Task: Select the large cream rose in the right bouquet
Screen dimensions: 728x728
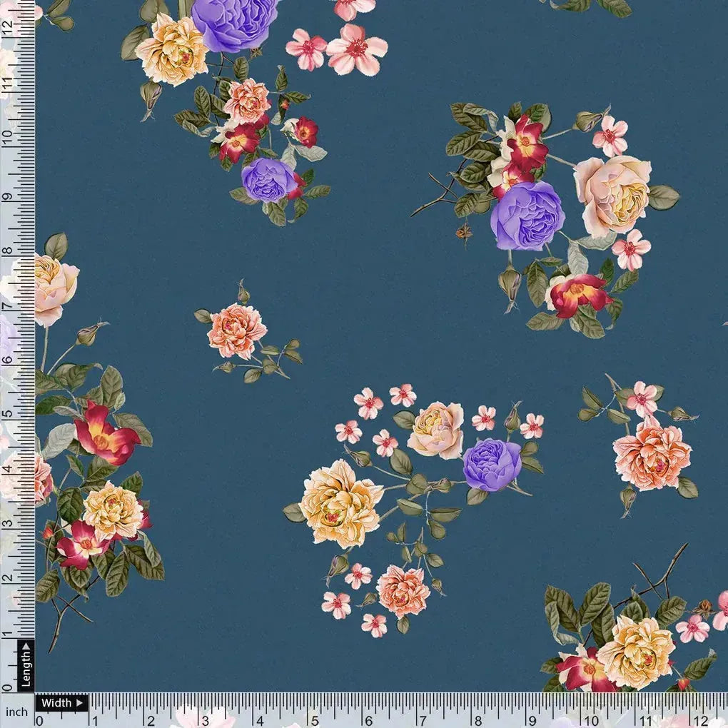Action: click(x=613, y=194)
